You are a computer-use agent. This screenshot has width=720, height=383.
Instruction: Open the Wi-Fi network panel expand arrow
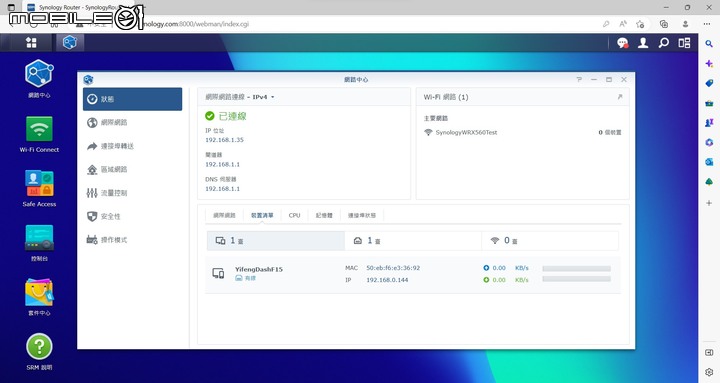click(620, 97)
